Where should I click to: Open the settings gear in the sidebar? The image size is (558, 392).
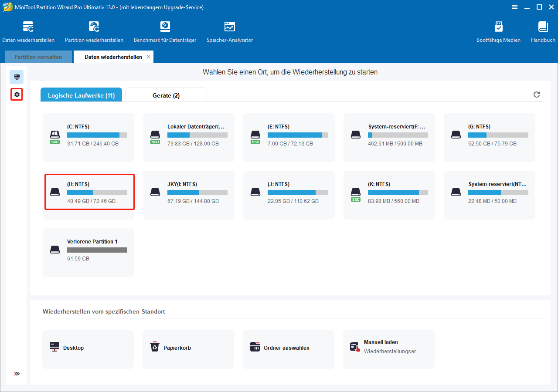(x=17, y=94)
